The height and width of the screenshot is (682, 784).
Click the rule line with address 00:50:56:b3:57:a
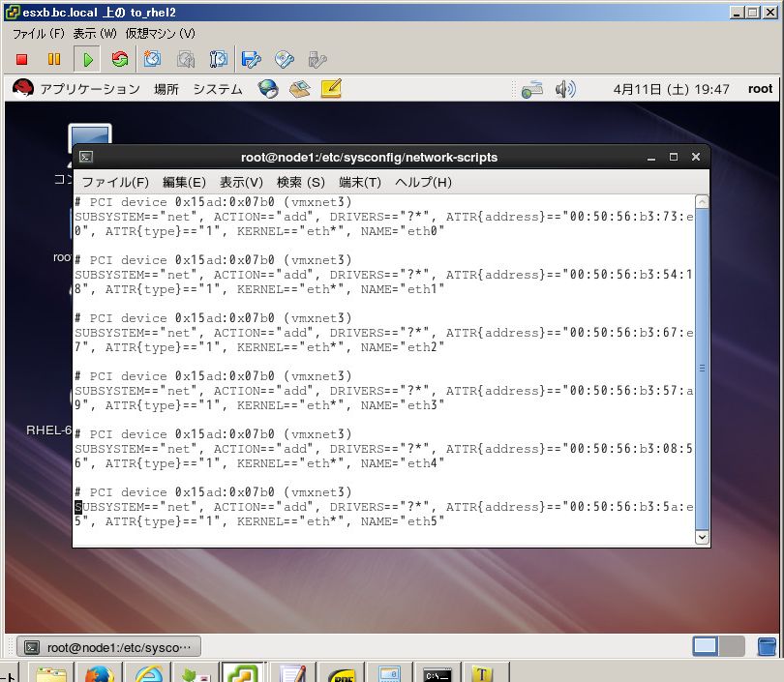click(384, 391)
